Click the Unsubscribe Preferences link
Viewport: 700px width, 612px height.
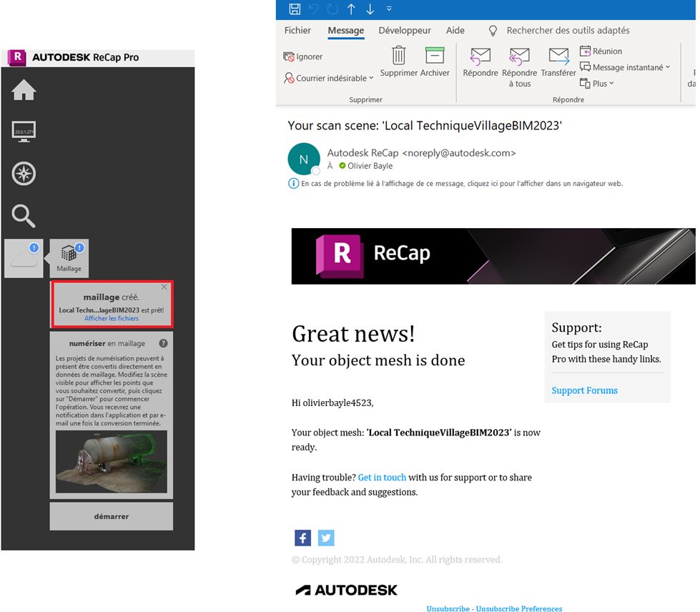[519, 608]
